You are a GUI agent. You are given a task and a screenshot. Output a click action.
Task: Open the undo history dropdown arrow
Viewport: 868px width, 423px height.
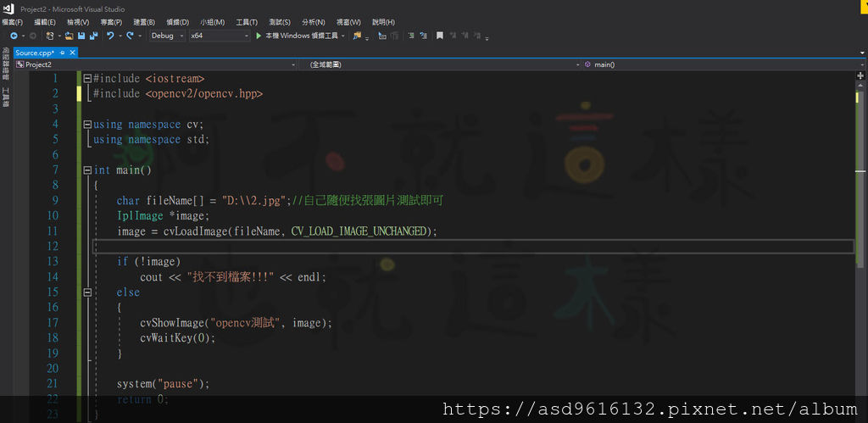(120, 36)
